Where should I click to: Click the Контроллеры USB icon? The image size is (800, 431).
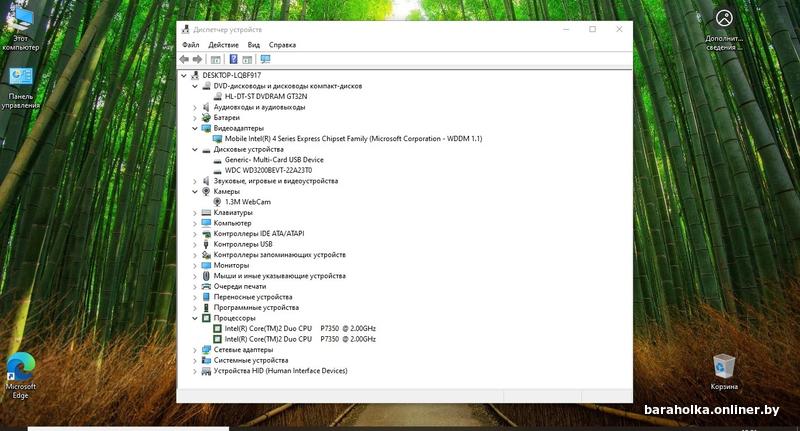pos(206,244)
